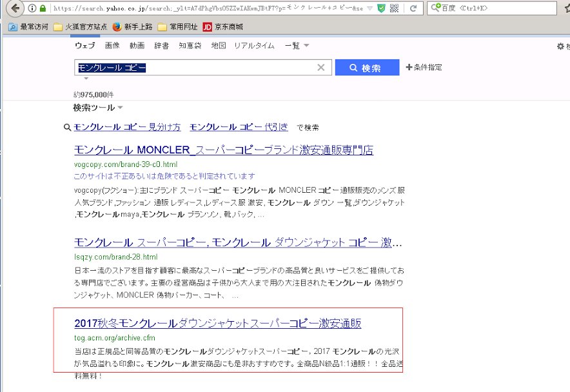
Task: Open the 新手上路 Firefox bookmark
Action: tap(132, 27)
